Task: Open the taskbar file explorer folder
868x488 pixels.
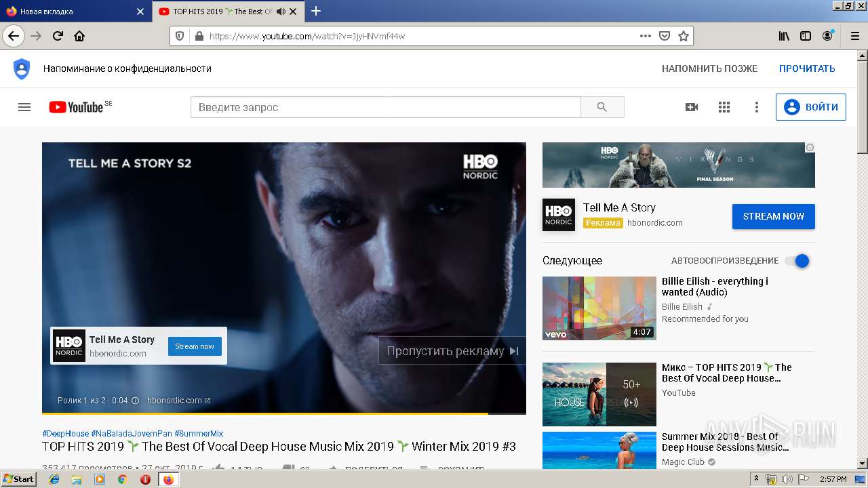Action: 77,479
